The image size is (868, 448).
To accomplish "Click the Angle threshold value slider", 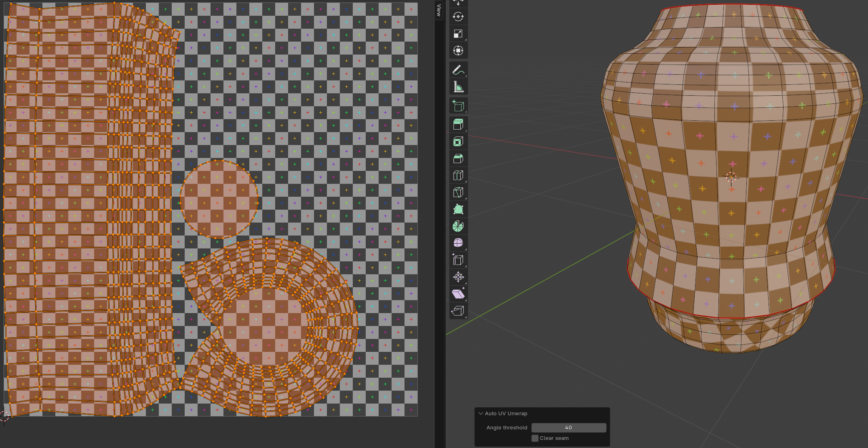I will click(569, 427).
